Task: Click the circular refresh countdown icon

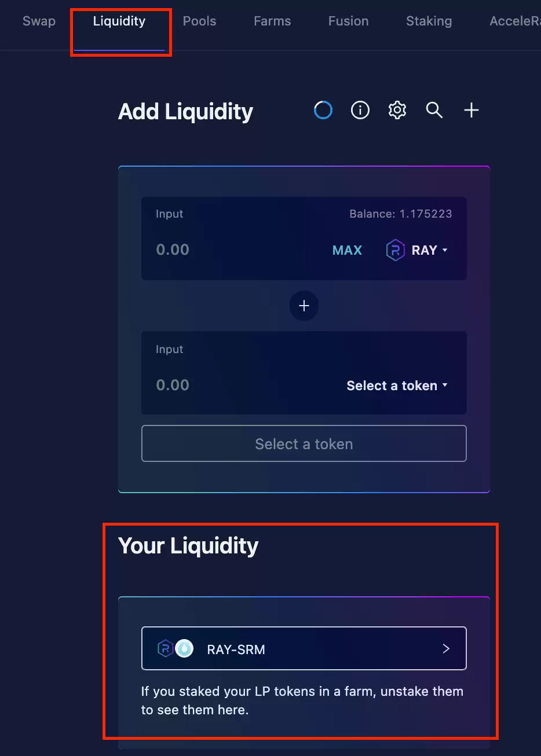Action: pyautogui.click(x=323, y=110)
